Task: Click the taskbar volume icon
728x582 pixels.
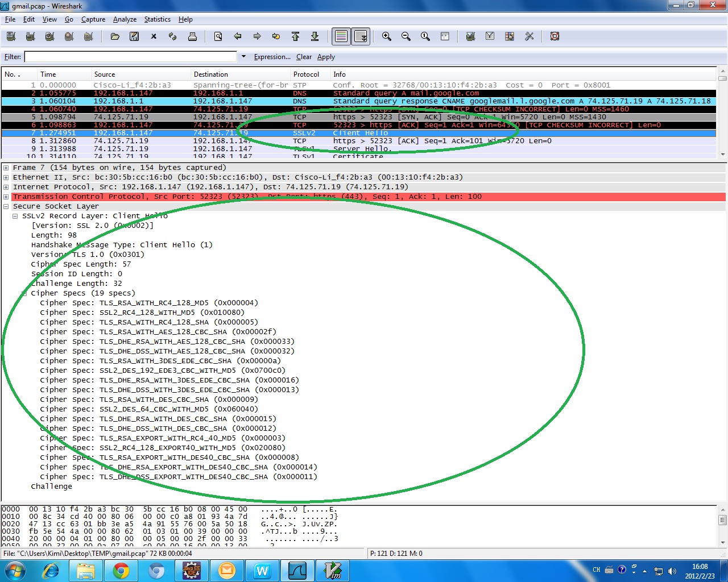Action: tap(672, 571)
